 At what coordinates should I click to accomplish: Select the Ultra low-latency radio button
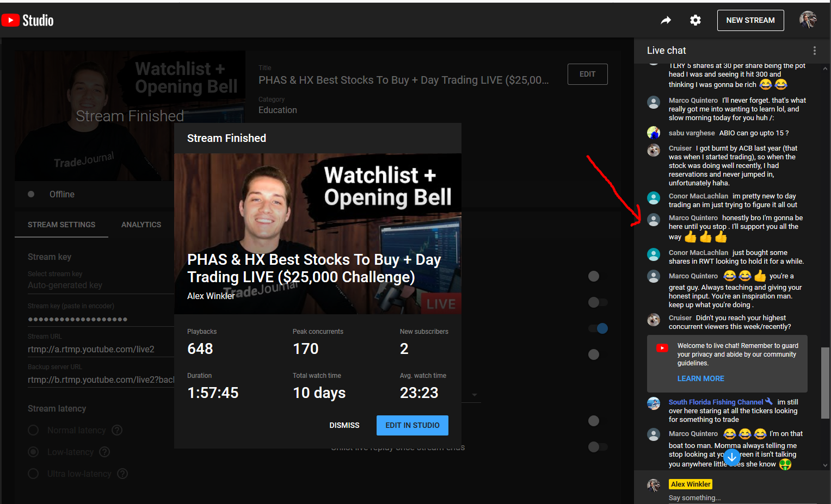33,474
